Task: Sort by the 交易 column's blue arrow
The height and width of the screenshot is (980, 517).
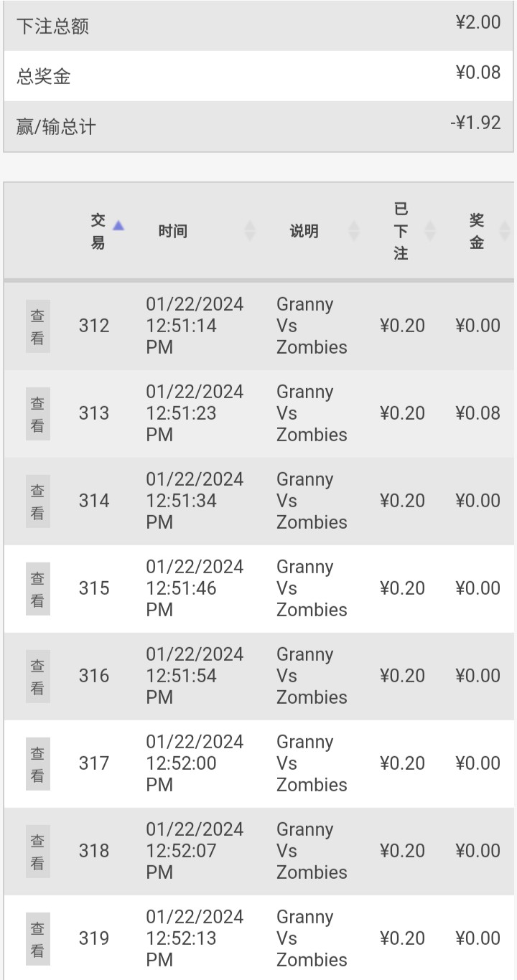Action: click(x=118, y=225)
